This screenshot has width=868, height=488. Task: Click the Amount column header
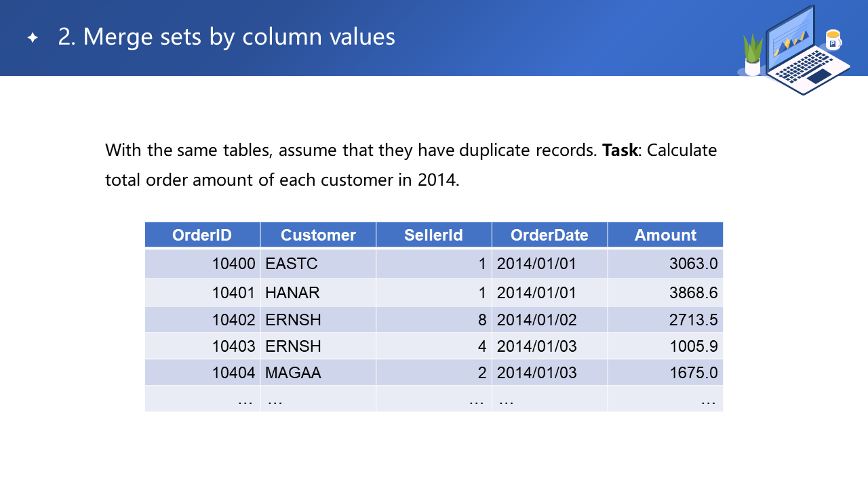pyautogui.click(x=665, y=235)
